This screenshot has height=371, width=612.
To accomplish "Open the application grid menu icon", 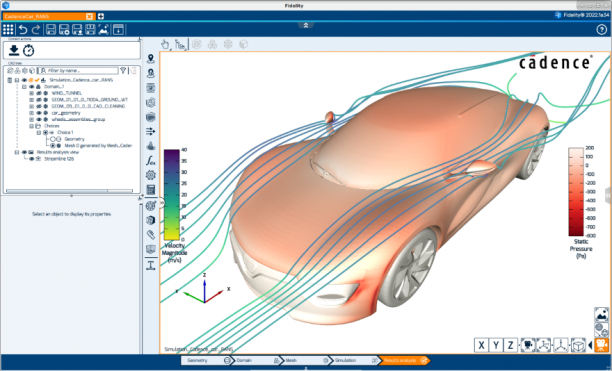I will pyautogui.click(x=8, y=30).
